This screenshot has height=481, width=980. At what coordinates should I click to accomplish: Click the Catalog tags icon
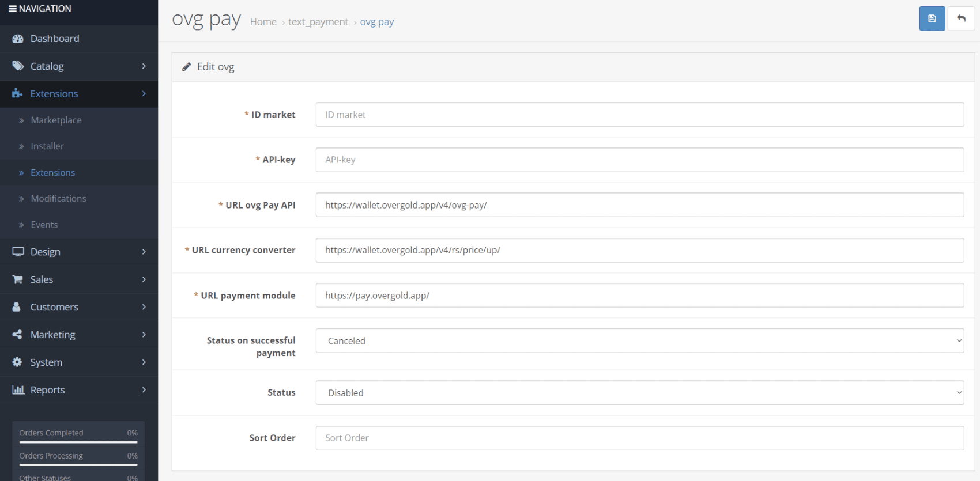tap(18, 66)
